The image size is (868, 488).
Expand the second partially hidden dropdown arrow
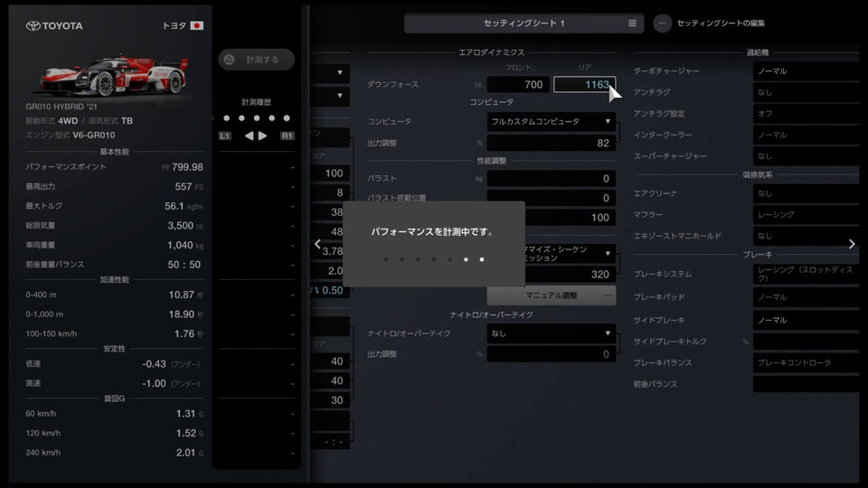339,96
